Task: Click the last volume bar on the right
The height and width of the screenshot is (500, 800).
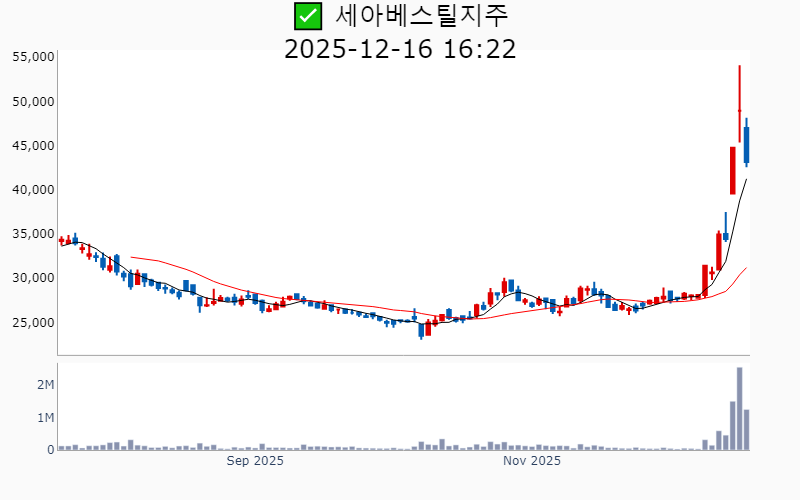Action: [747, 430]
